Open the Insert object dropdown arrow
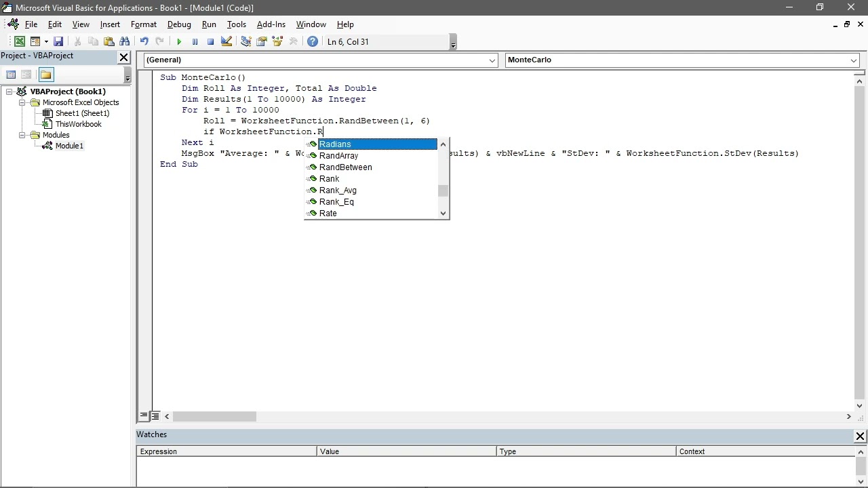The height and width of the screenshot is (488, 868). (x=46, y=42)
